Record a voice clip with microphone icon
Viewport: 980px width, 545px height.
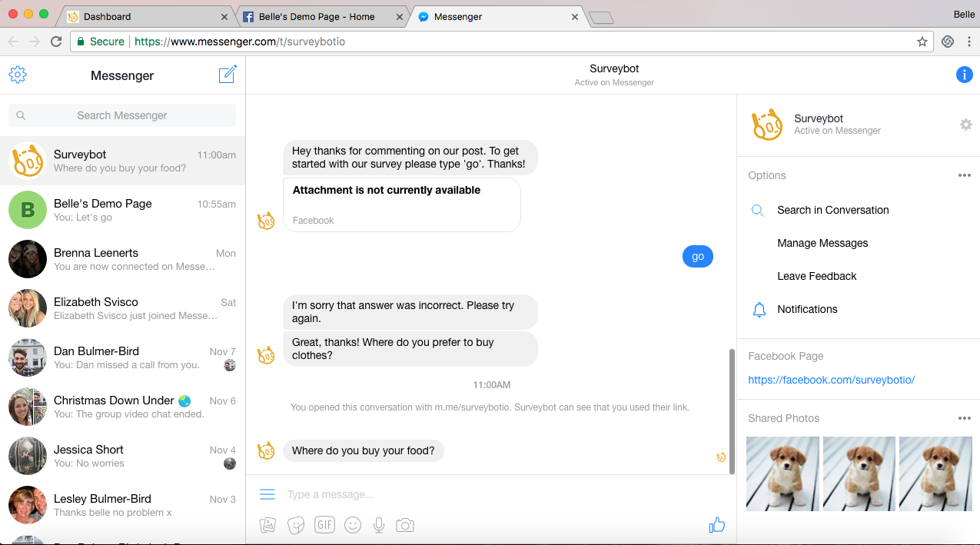pyautogui.click(x=378, y=525)
